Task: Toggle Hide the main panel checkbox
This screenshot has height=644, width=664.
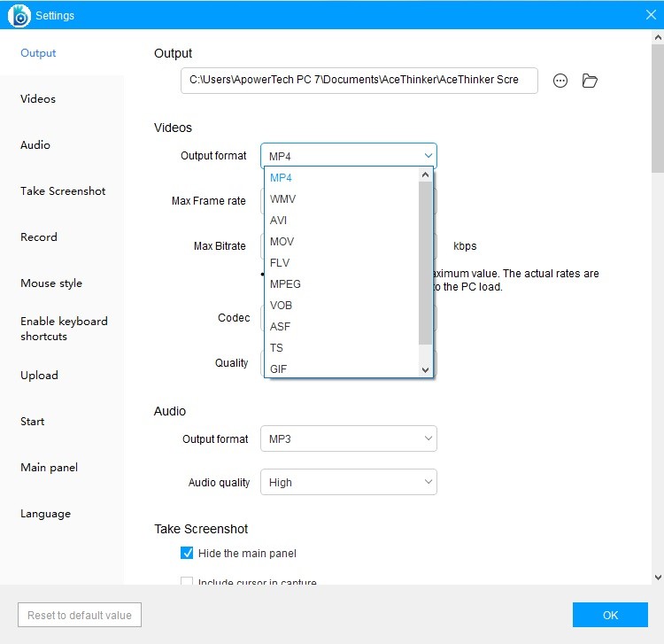Action: [x=187, y=554]
